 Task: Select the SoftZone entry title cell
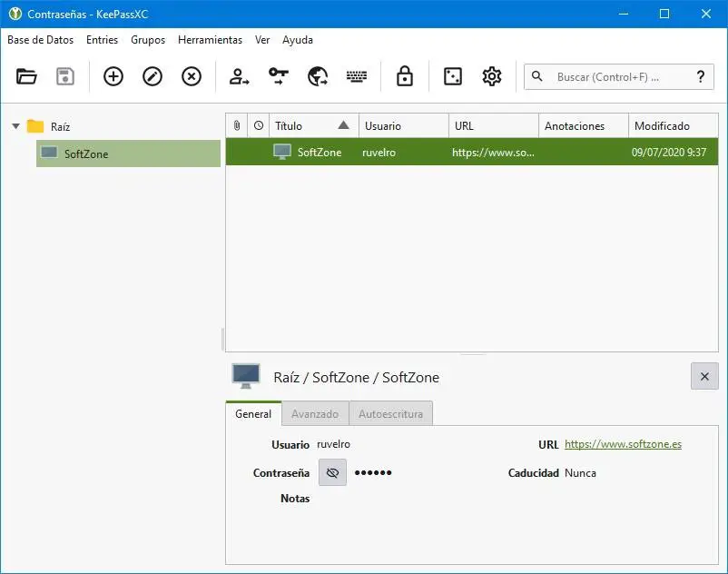tap(314, 152)
